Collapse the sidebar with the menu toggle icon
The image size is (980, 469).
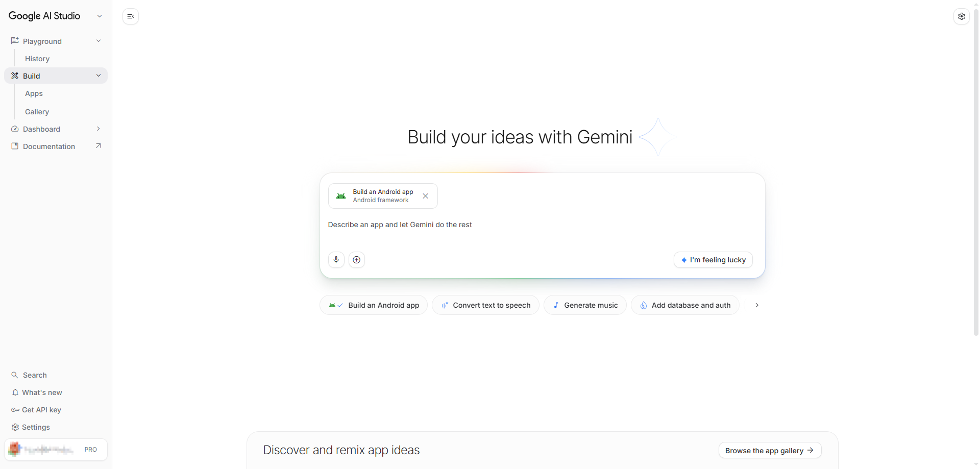click(x=131, y=16)
